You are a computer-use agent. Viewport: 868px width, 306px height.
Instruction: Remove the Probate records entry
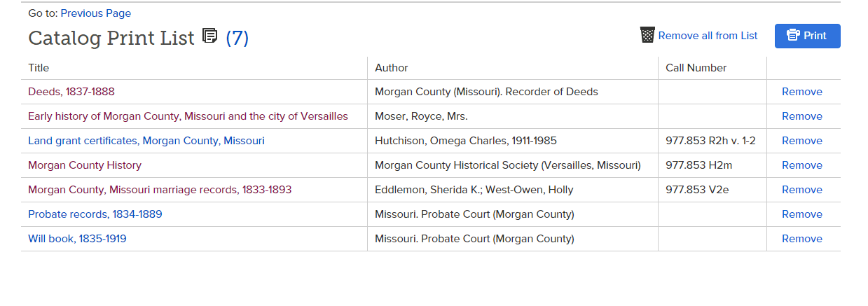point(802,214)
